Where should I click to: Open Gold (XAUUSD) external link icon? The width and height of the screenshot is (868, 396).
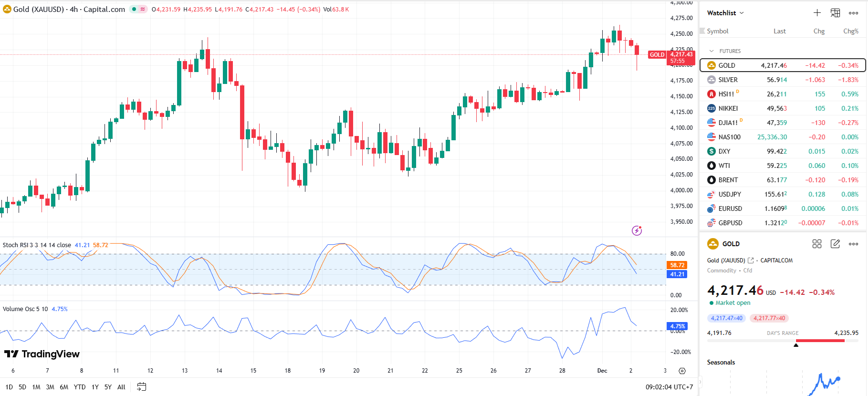pyautogui.click(x=751, y=261)
